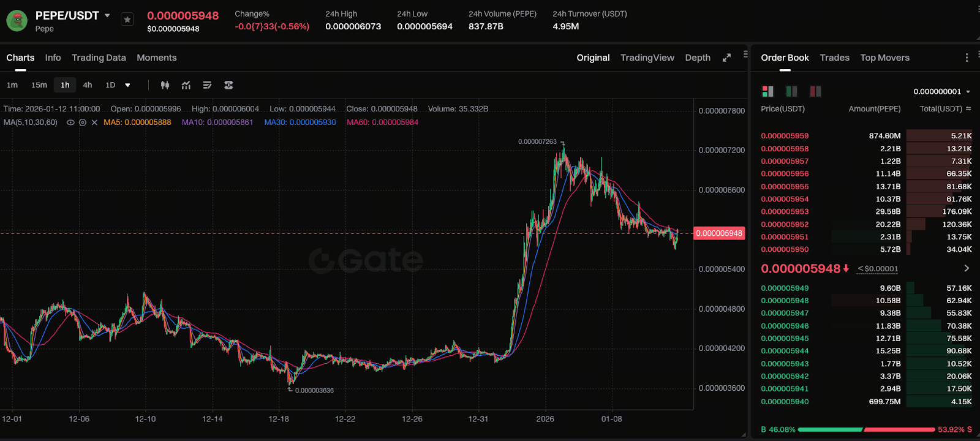Open the Top Movers tab

(884, 58)
